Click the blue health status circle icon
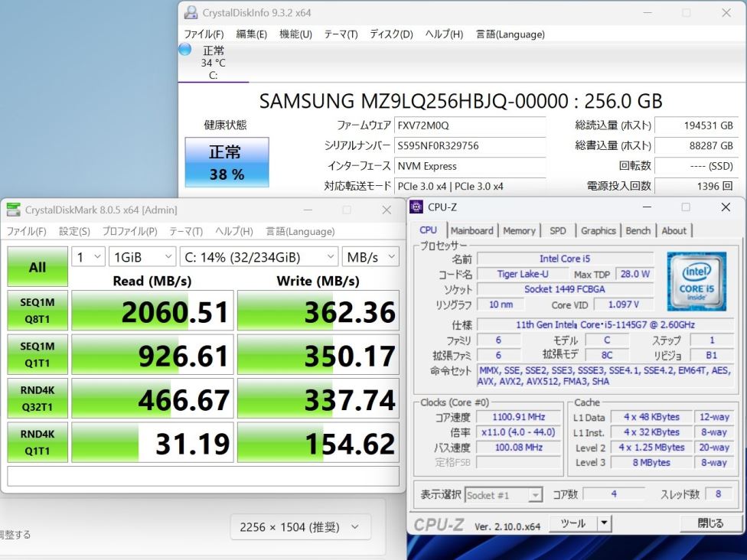The height and width of the screenshot is (560, 747). [185, 49]
